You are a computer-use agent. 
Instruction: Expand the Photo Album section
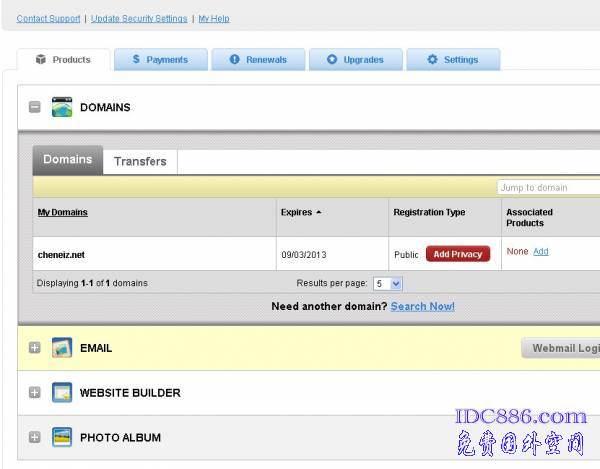(35, 437)
